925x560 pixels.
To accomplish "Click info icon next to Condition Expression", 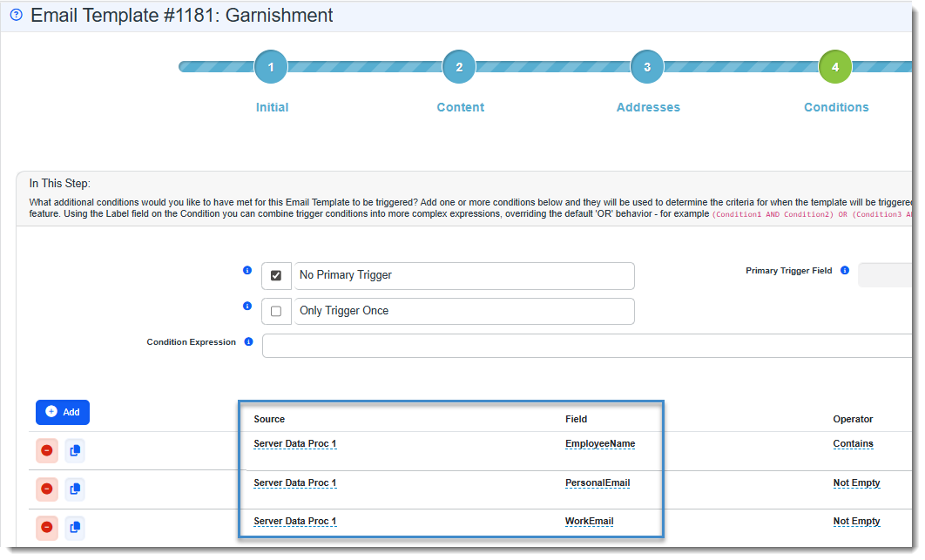I will [x=248, y=342].
